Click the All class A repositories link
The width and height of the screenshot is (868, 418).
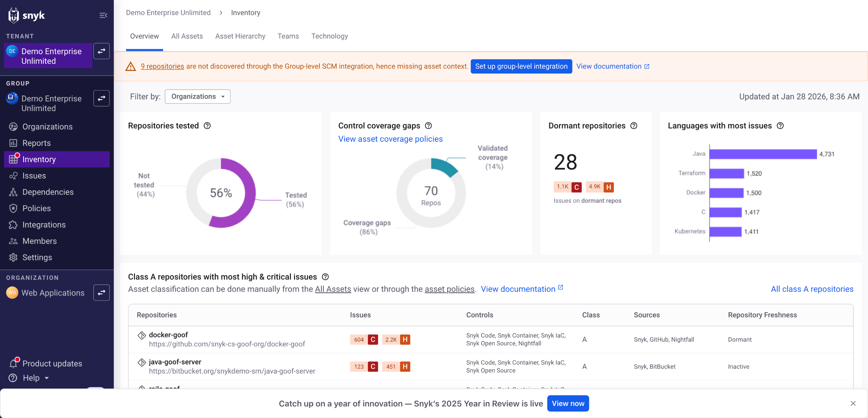point(812,289)
